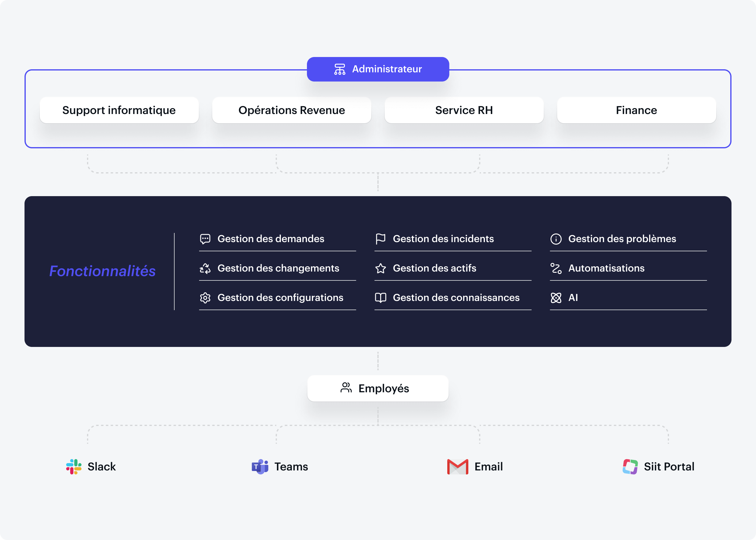The width and height of the screenshot is (756, 540).
Task: Click the Automatisations workflow icon
Action: tap(556, 268)
